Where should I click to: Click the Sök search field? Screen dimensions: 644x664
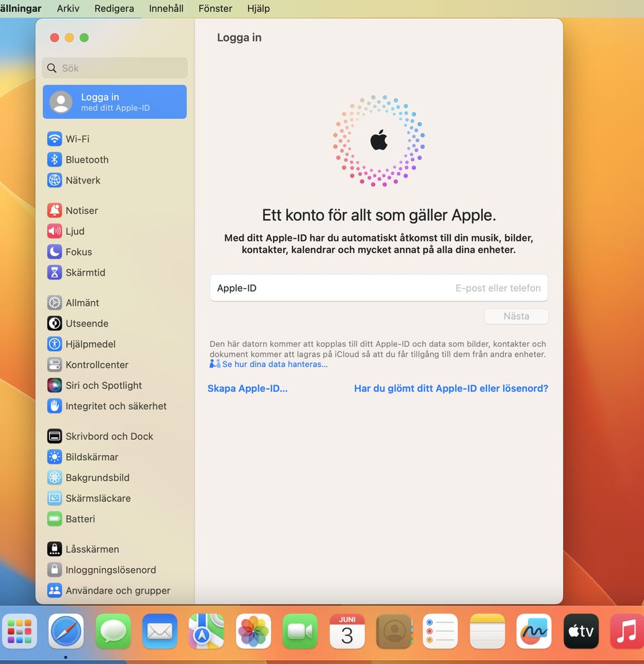point(115,68)
